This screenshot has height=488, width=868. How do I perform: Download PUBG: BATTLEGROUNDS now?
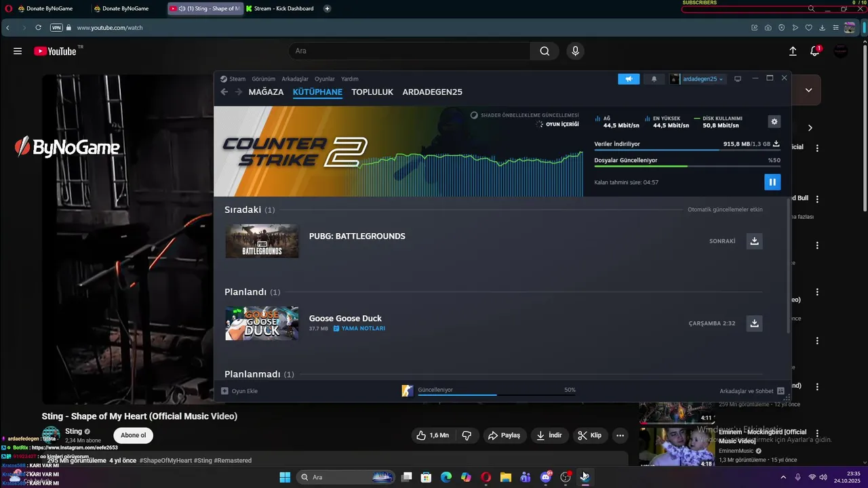click(754, 241)
